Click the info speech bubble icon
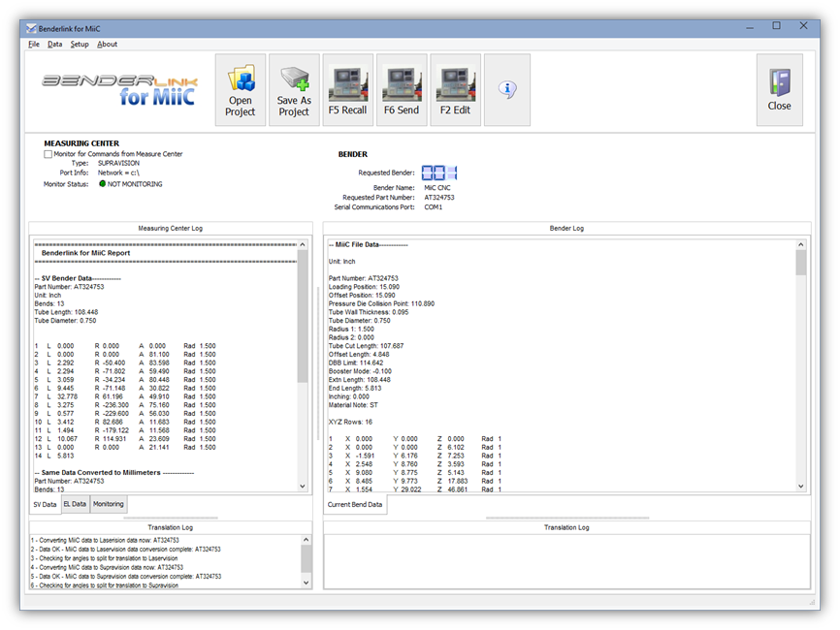840x630 pixels. click(x=506, y=89)
